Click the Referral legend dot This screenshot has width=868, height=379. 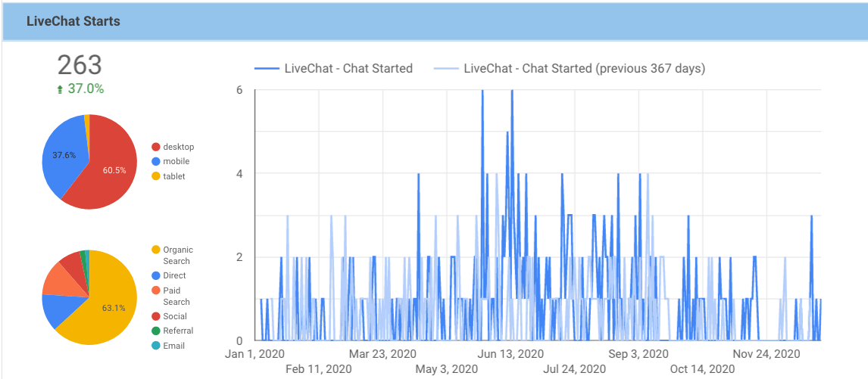click(x=155, y=331)
